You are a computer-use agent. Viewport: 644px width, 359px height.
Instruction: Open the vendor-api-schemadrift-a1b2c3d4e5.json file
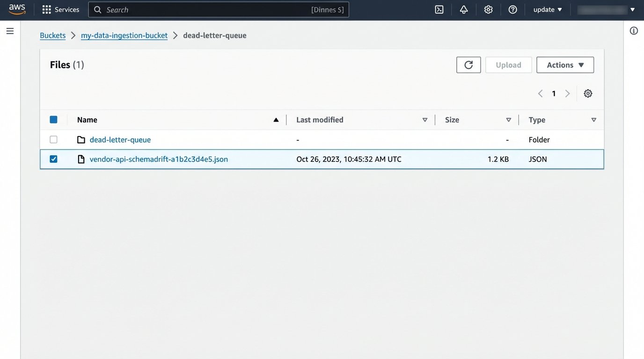158,159
